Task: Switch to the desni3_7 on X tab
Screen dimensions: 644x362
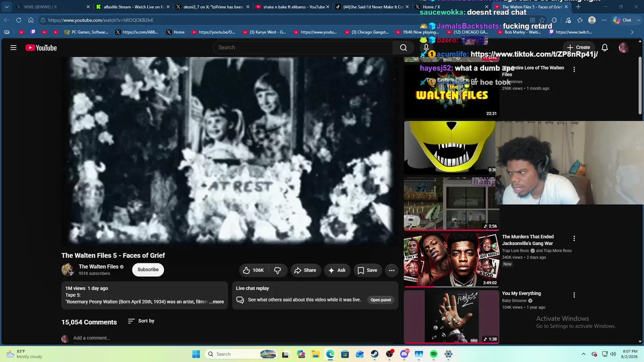Action: coord(213,7)
